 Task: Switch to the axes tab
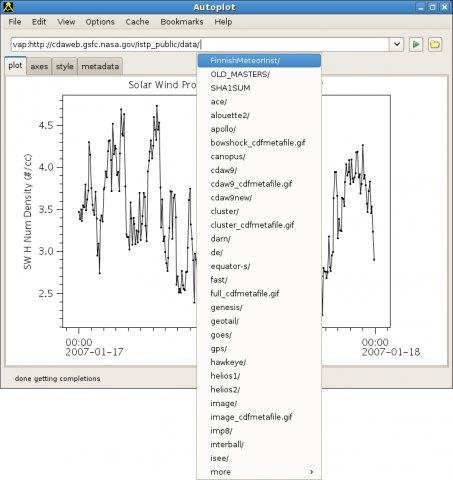[39, 66]
